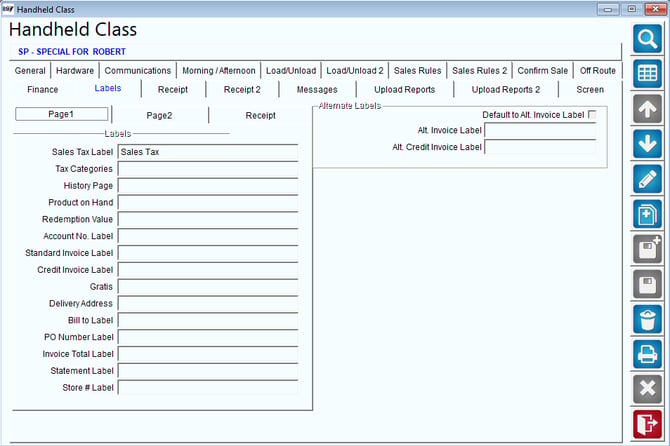Viewport: 670px width, 446px height.
Task: Switch to the Screen tab
Action: click(x=590, y=89)
